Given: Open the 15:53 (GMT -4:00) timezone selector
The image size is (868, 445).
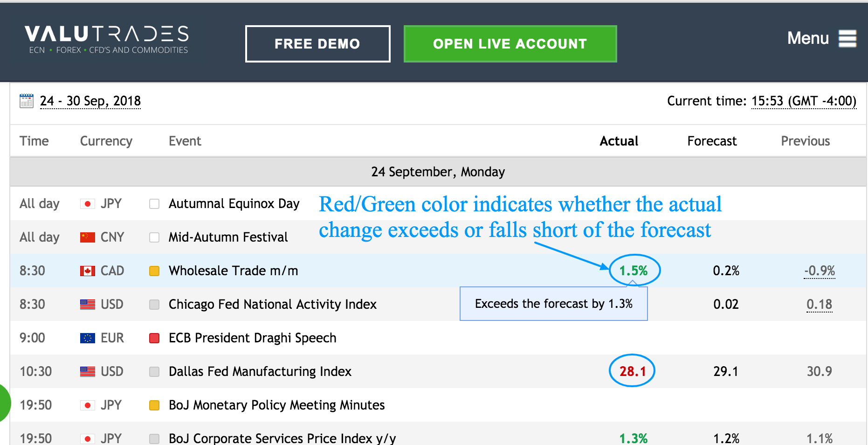Looking at the screenshot, I should tap(804, 101).
